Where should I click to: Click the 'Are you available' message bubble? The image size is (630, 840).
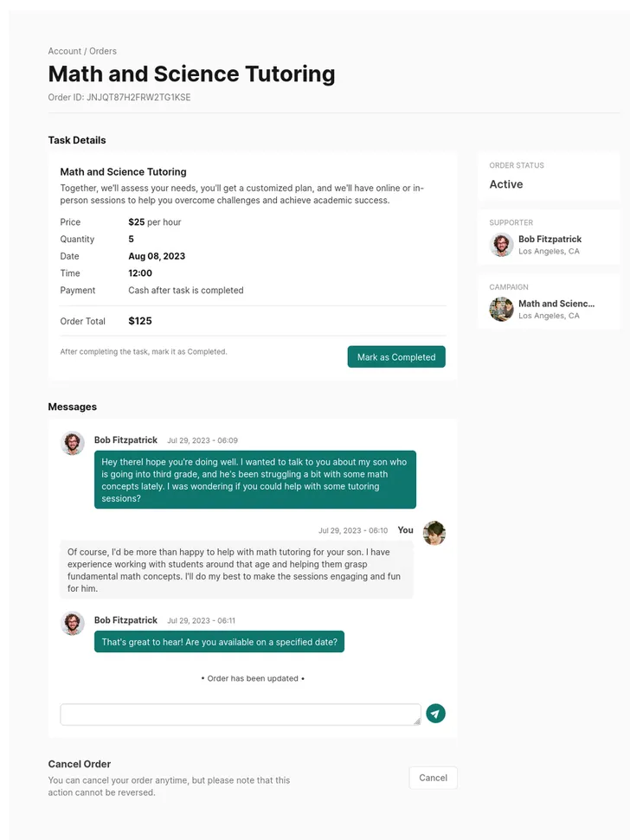(219, 642)
